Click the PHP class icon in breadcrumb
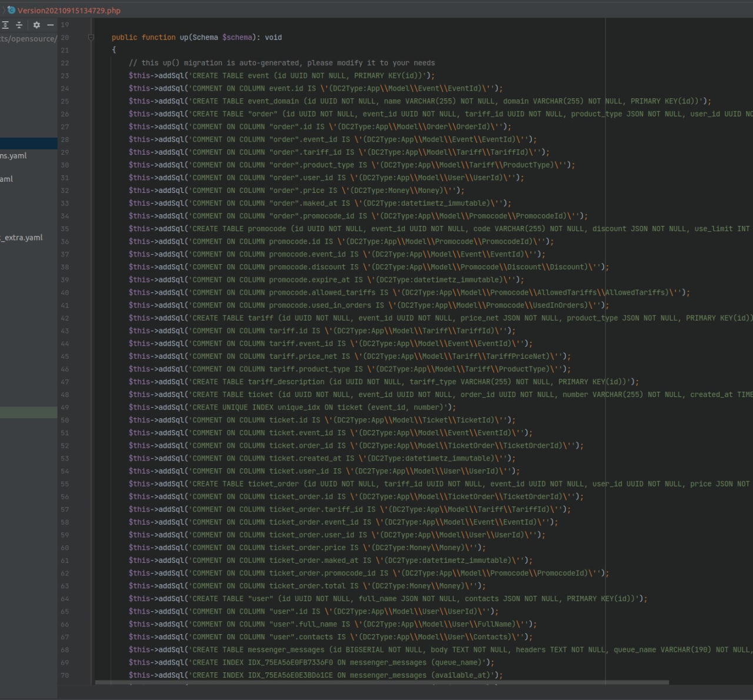 pos(11,10)
